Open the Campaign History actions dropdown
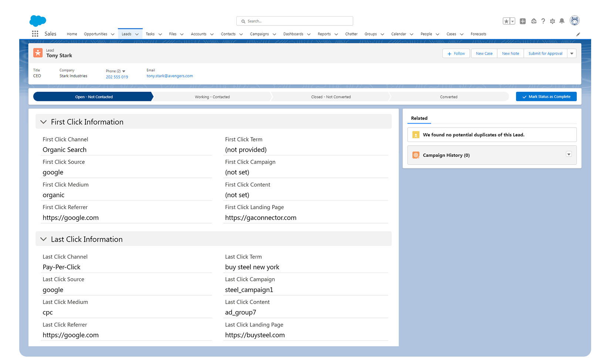 569,154
